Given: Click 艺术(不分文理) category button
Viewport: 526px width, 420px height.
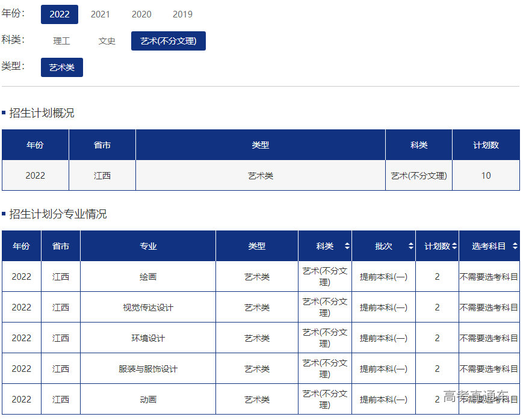Looking at the screenshot, I should coord(169,41).
